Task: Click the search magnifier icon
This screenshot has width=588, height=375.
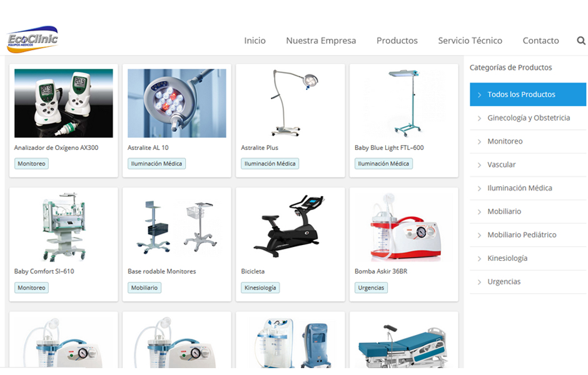Action: pyautogui.click(x=581, y=41)
